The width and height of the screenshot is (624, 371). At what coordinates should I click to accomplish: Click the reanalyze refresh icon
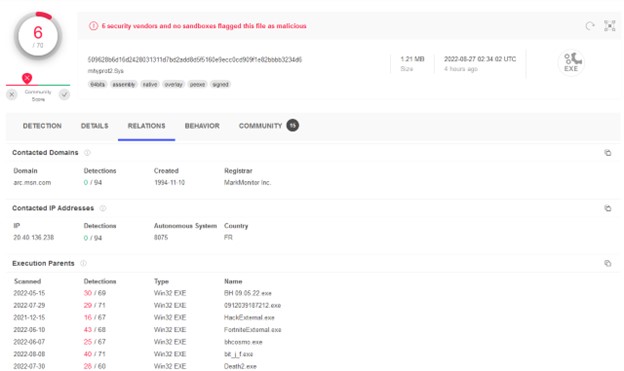click(x=590, y=26)
